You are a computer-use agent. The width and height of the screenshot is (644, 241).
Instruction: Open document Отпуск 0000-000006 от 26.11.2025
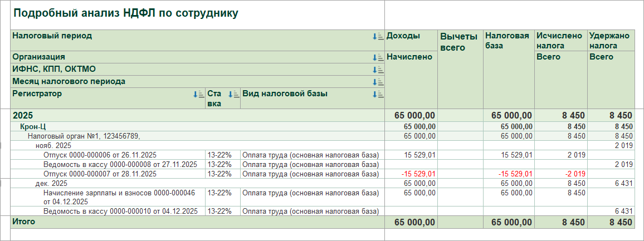(100, 155)
